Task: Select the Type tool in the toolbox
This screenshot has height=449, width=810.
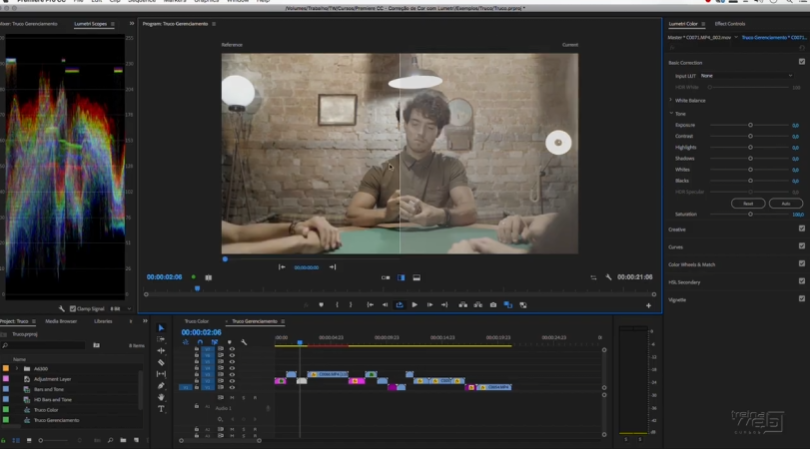Action: point(161,409)
